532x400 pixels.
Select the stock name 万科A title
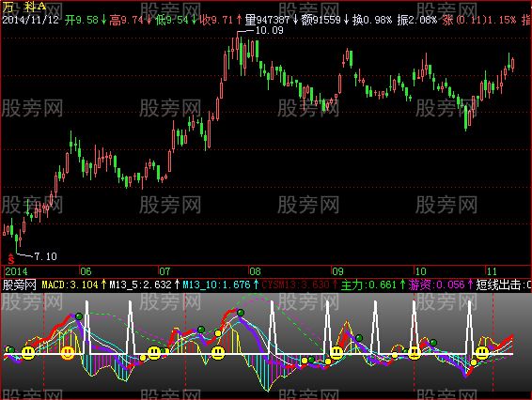pyautogui.click(x=24, y=6)
